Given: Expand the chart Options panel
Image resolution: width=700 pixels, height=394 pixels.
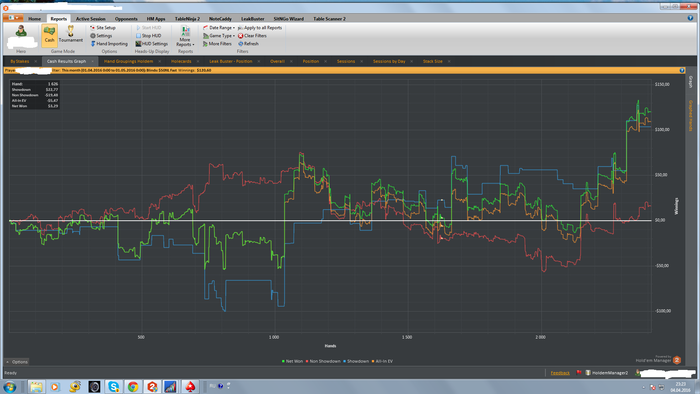Looking at the screenshot, I should (x=17, y=362).
